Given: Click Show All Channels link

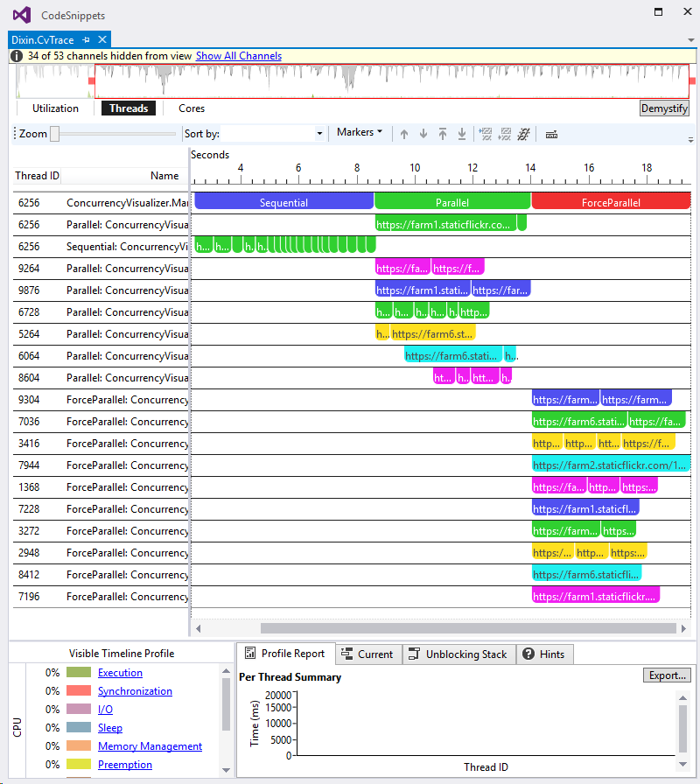Looking at the screenshot, I should pyautogui.click(x=239, y=56).
